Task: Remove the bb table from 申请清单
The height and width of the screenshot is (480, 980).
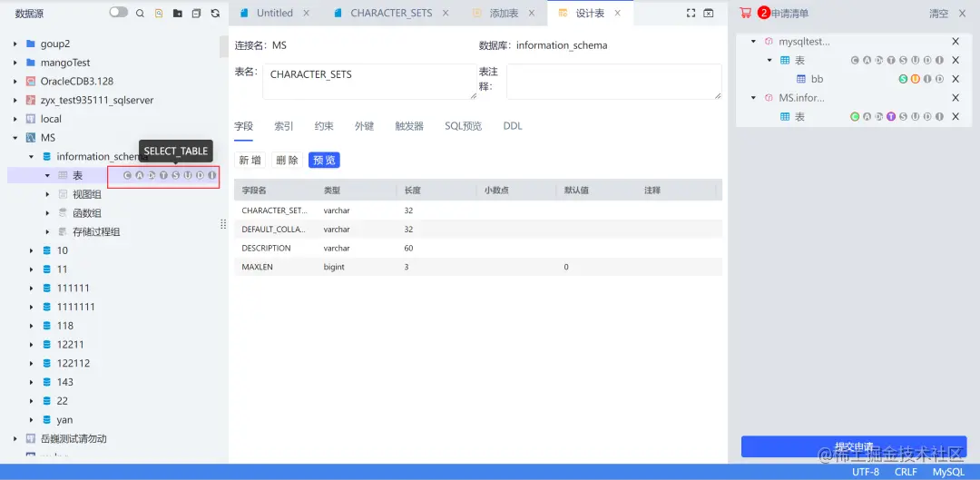Action: pos(955,79)
